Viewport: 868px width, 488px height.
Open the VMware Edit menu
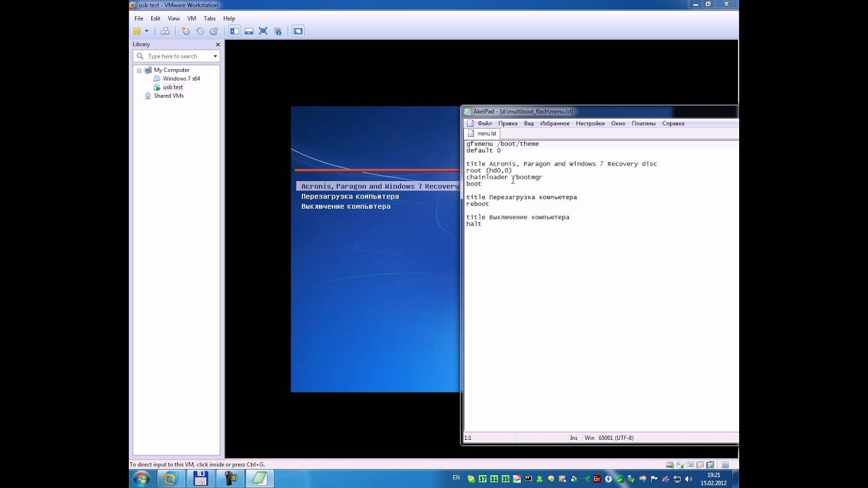(155, 18)
